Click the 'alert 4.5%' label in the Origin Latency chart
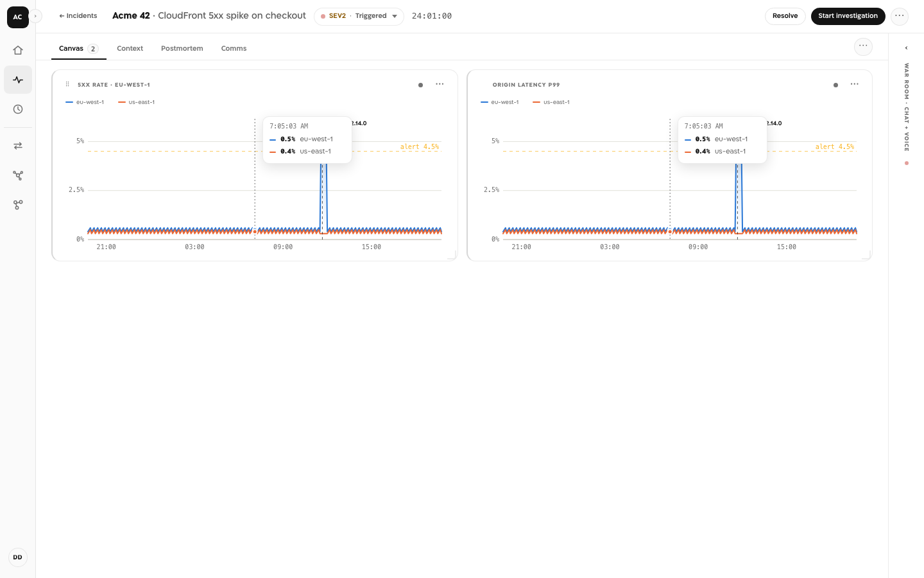The width and height of the screenshot is (924, 578). pos(835,147)
